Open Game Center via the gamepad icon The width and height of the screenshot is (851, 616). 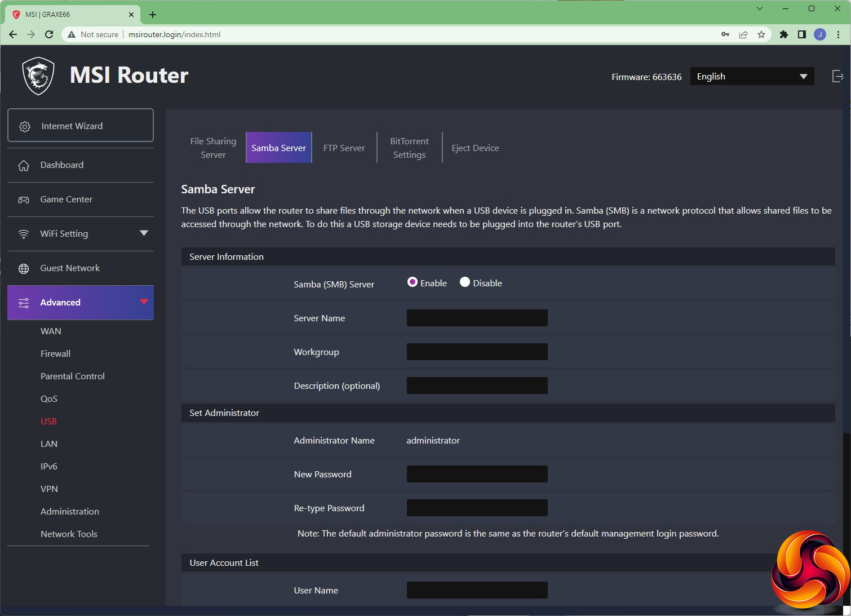(x=24, y=200)
